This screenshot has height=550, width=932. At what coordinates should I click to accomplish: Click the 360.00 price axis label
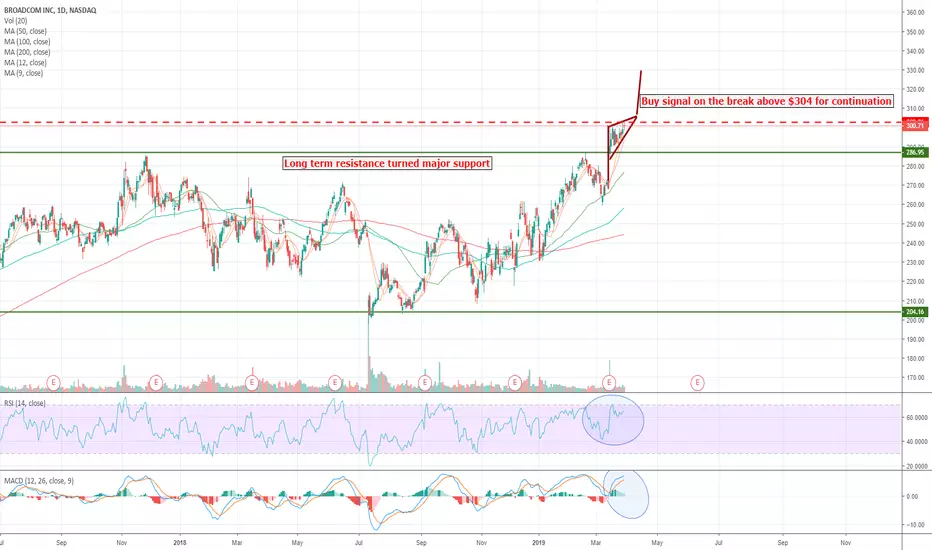(915, 12)
